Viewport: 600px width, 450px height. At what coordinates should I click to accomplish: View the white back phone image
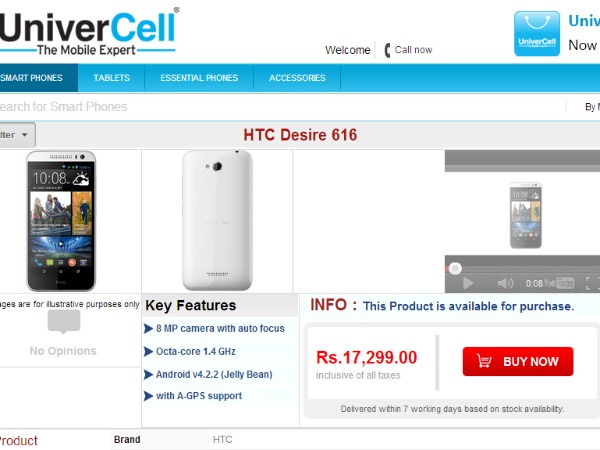point(217,220)
